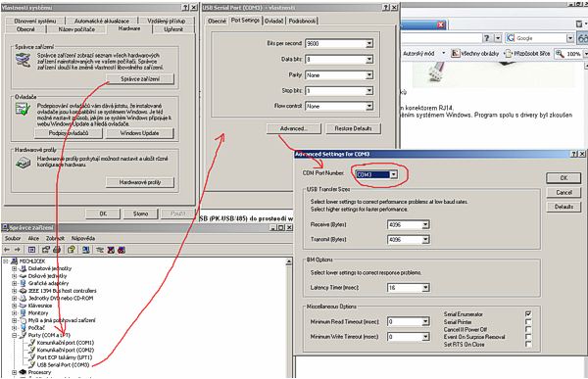Image resolution: width=588 pixels, height=379 pixels.
Task: Open the Minimum Read Timeout dropdown
Action: pyautogui.click(x=425, y=322)
